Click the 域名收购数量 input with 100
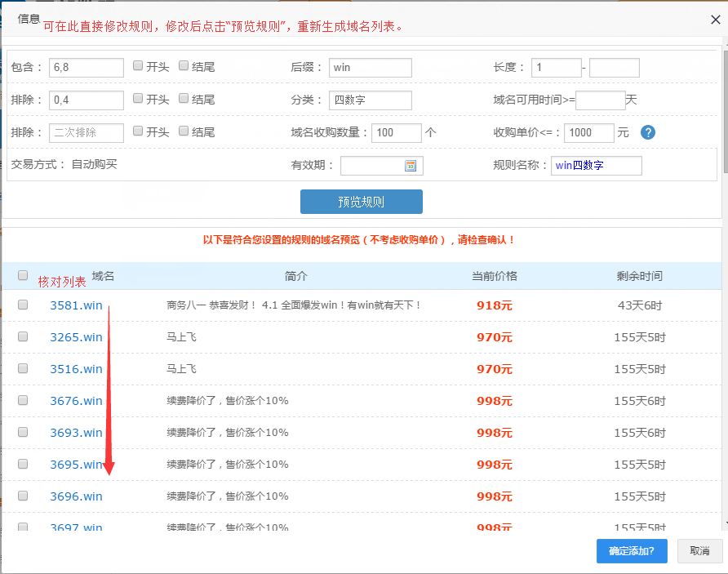Image resolution: width=728 pixels, height=574 pixels. [396, 133]
